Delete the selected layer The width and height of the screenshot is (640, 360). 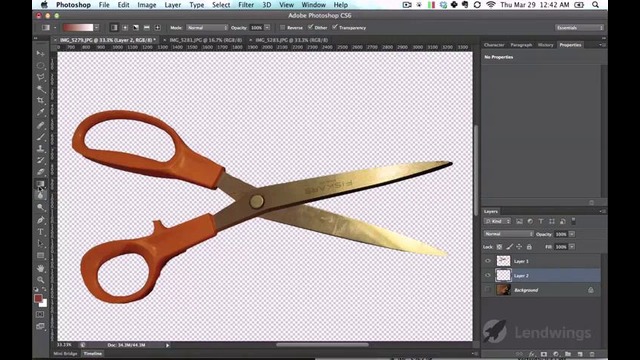click(592, 354)
